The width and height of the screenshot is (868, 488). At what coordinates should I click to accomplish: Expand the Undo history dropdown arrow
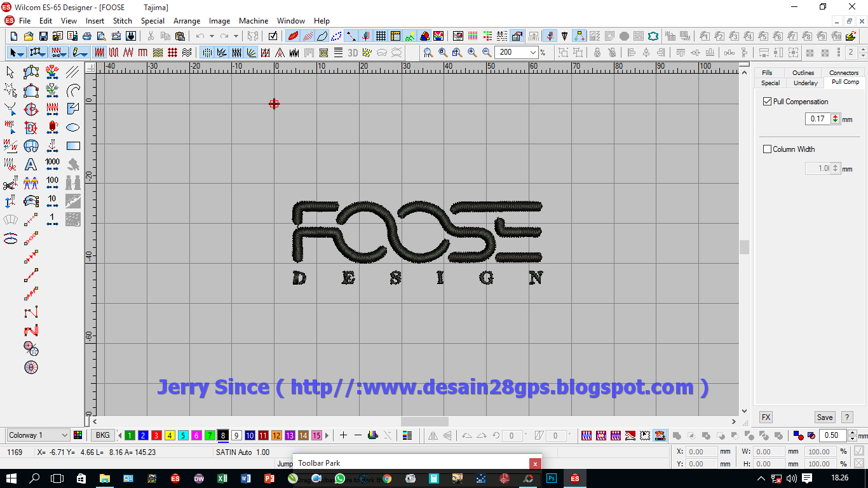tap(212, 36)
